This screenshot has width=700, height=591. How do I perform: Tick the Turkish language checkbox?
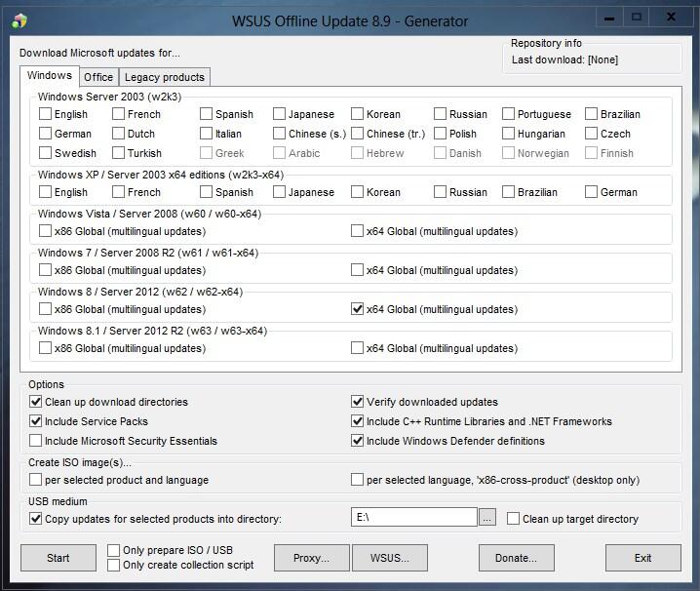pos(118,153)
